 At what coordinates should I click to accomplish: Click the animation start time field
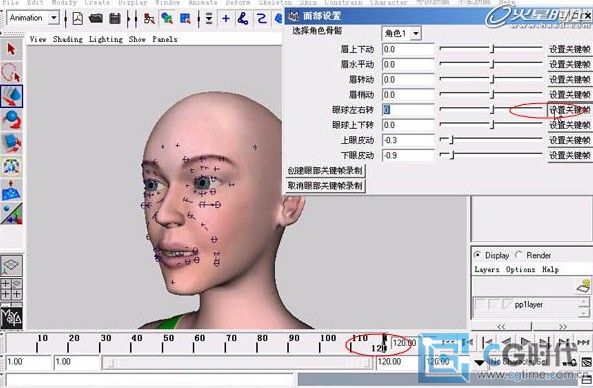point(28,362)
